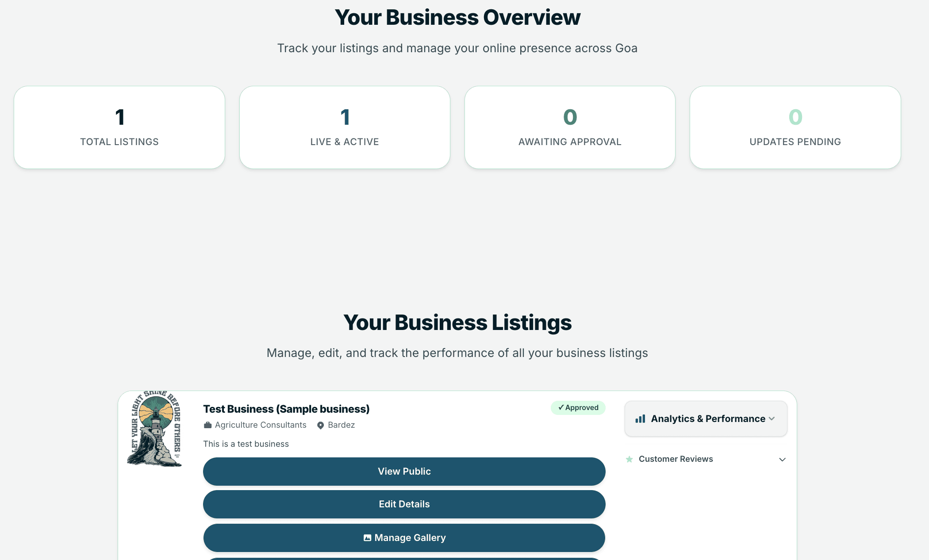Image resolution: width=929 pixels, height=560 pixels.
Task: Click the 'This is a test business' description
Action: [246, 444]
